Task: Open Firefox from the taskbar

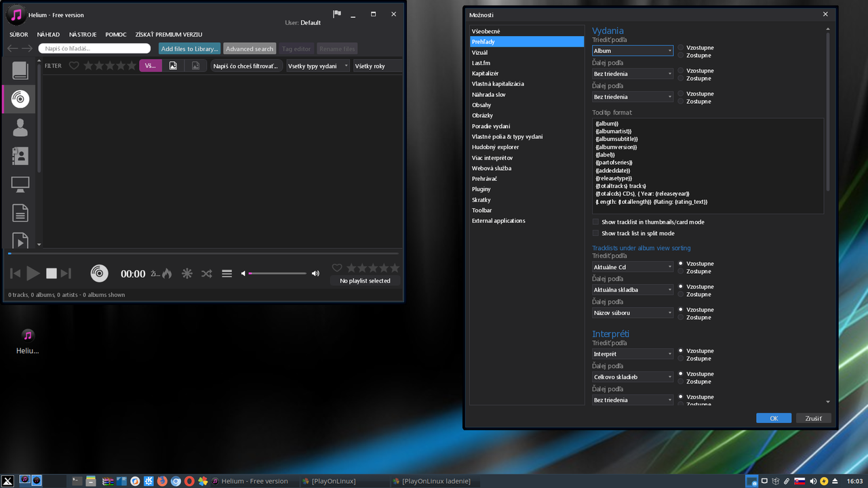Action: pos(162,481)
